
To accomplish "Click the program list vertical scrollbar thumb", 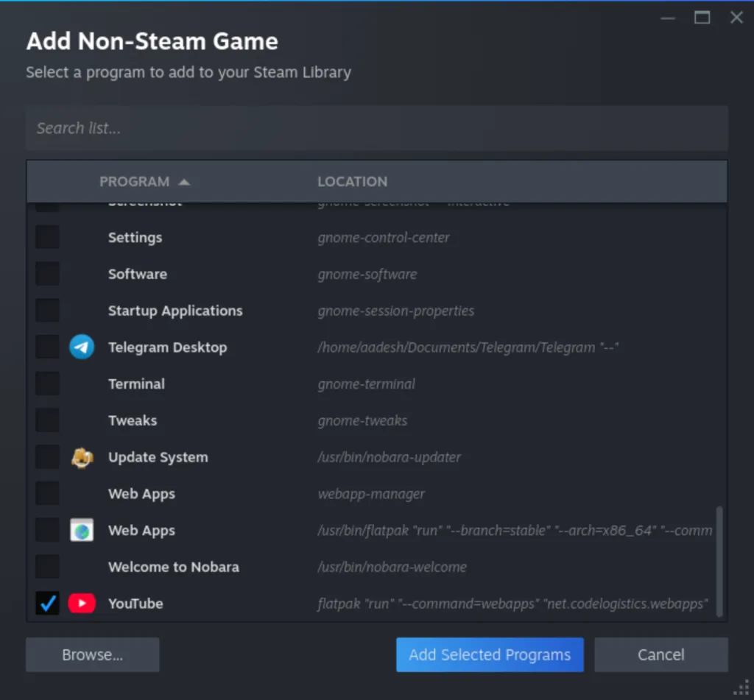I will point(719,561).
